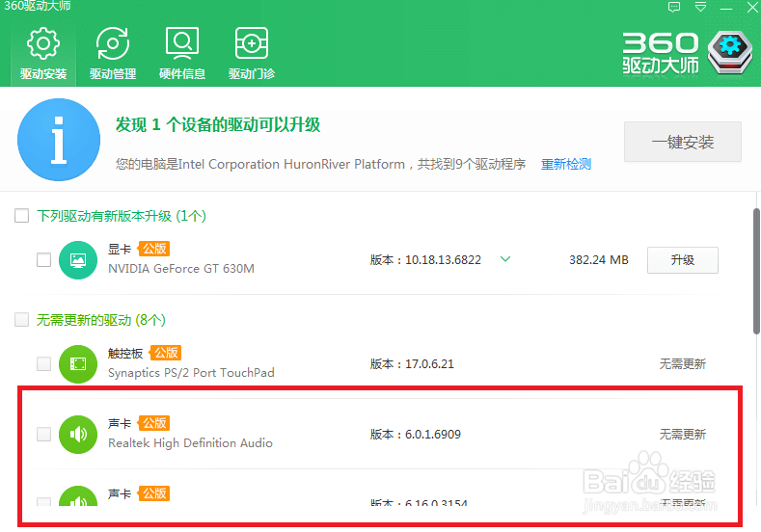Select the text Realtek High Definition Audio
This screenshot has height=532, width=761.
(190, 443)
